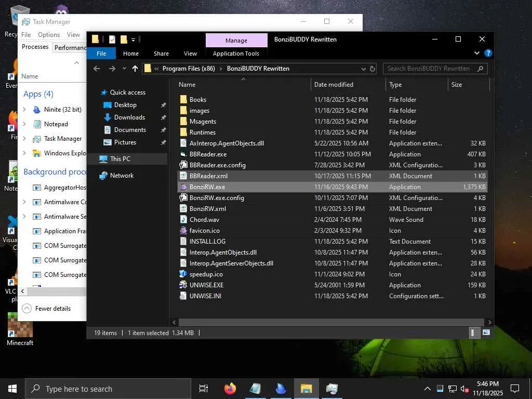532x399 pixels.
Task: Expand the Windows Explorer process row
Action: coord(24,153)
